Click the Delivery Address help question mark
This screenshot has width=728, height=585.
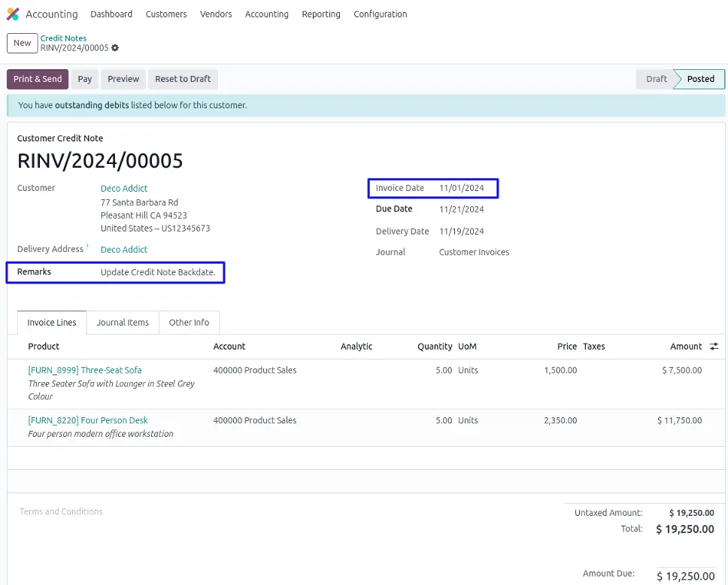coord(87,247)
